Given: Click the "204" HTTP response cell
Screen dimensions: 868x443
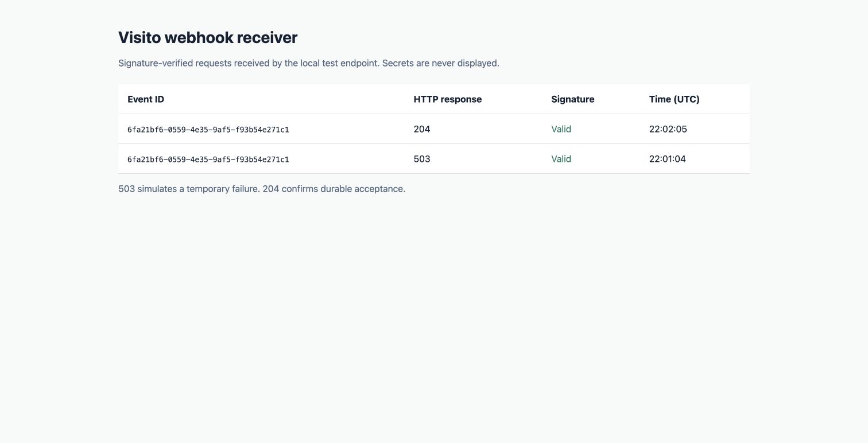Looking at the screenshot, I should pos(422,129).
